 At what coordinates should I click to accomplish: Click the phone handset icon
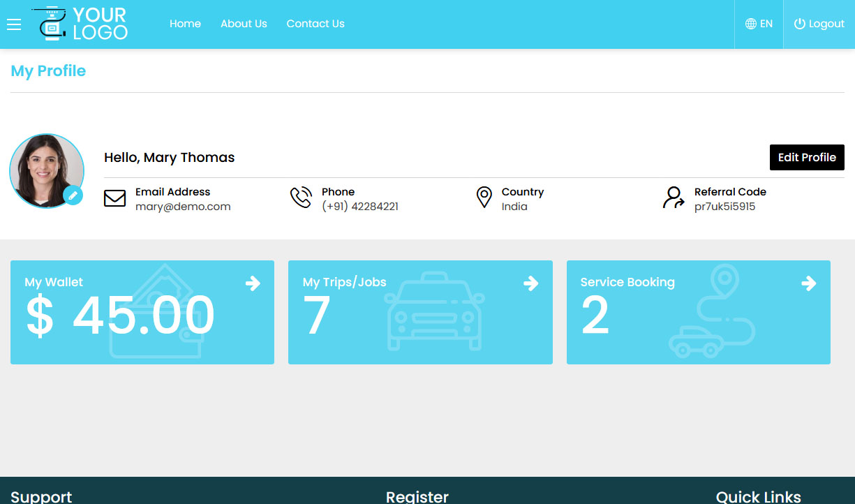pos(301,198)
